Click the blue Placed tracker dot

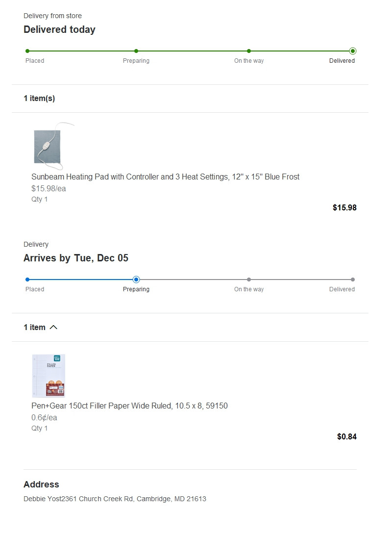pyautogui.click(x=27, y=280)
